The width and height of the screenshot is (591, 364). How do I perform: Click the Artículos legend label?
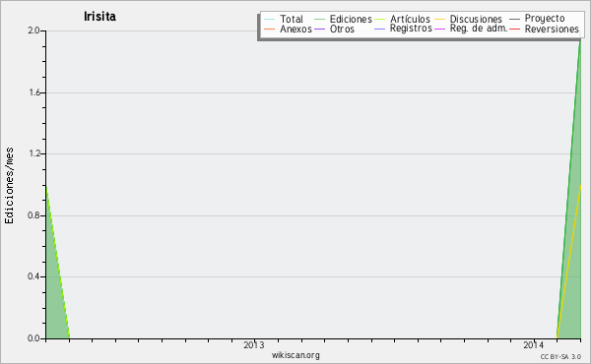point(410,19)
